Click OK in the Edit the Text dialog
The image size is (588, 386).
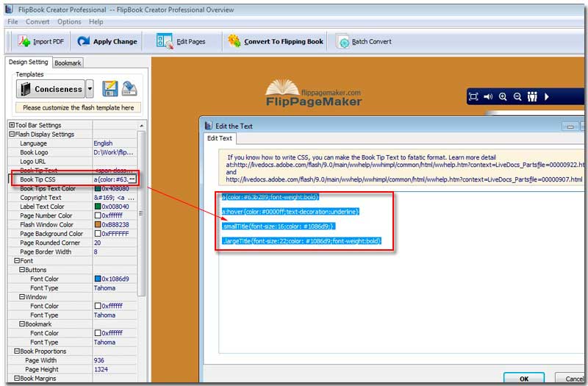pyautogui.click(x=524, y=378)
